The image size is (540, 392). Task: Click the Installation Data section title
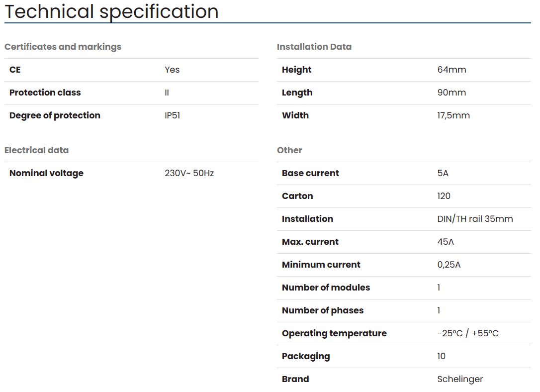(x=314, y=47)
